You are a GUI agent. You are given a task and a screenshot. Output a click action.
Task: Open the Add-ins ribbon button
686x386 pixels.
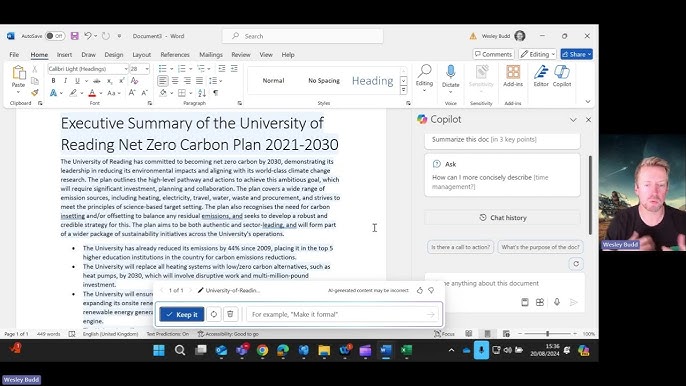point(513,76)
